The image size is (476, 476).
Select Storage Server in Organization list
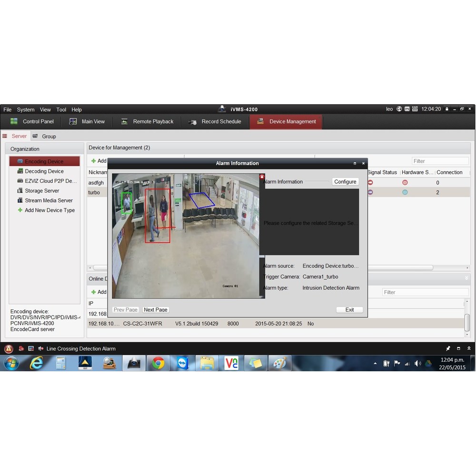click(44, 191)
